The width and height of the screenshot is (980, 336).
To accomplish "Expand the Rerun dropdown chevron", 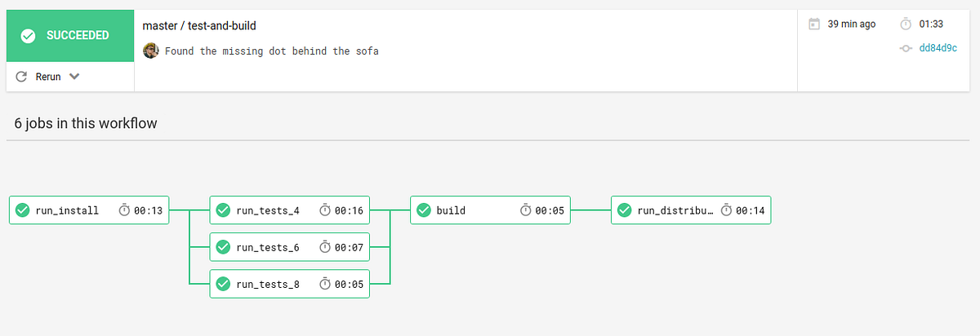I will (74, 77).
